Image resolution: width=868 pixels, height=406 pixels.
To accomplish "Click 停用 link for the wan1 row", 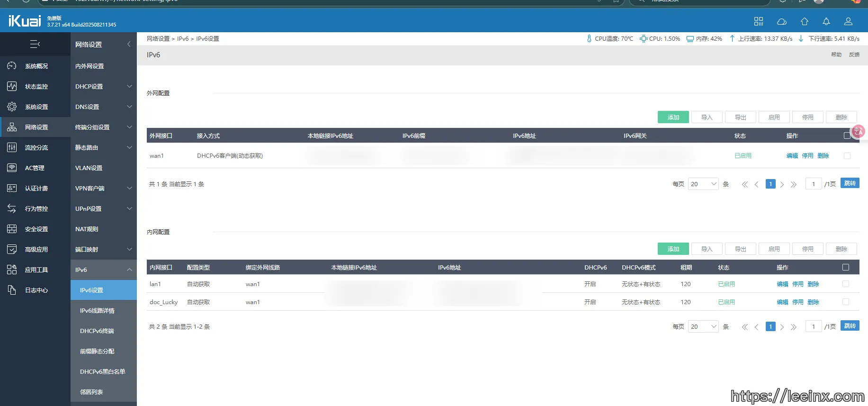I will (x=807, y=156).
